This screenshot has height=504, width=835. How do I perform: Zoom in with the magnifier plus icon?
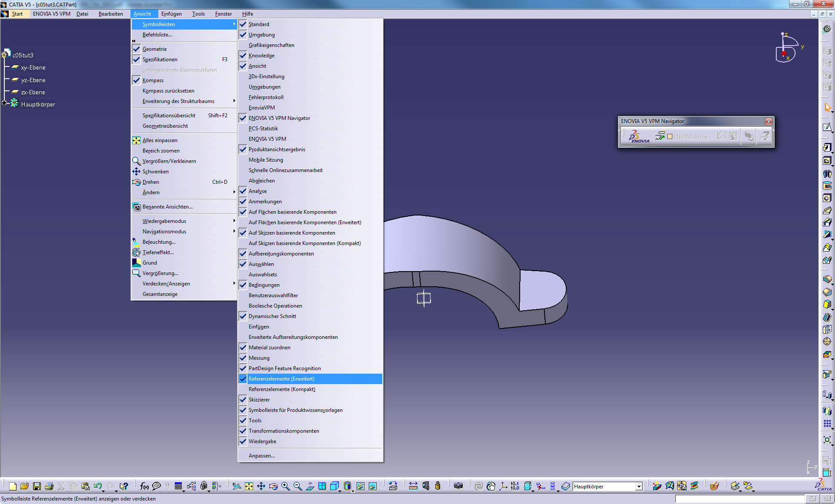pyautogui.click(x=285, y=486)
